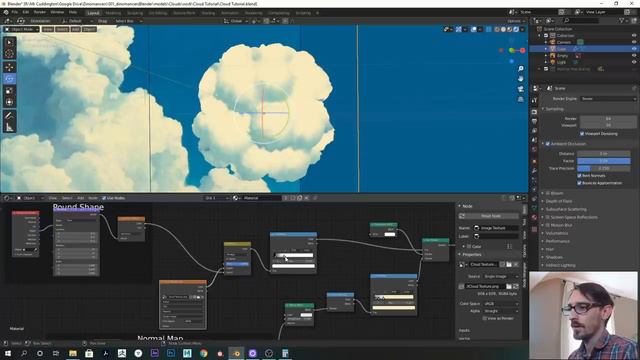Expand the Subsurface Scattering panel

point(566,209)
